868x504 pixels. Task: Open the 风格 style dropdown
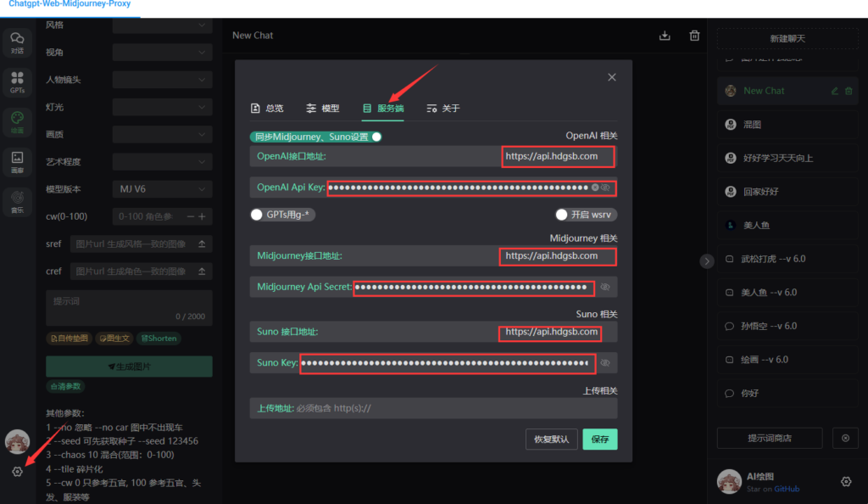(162, 24)
